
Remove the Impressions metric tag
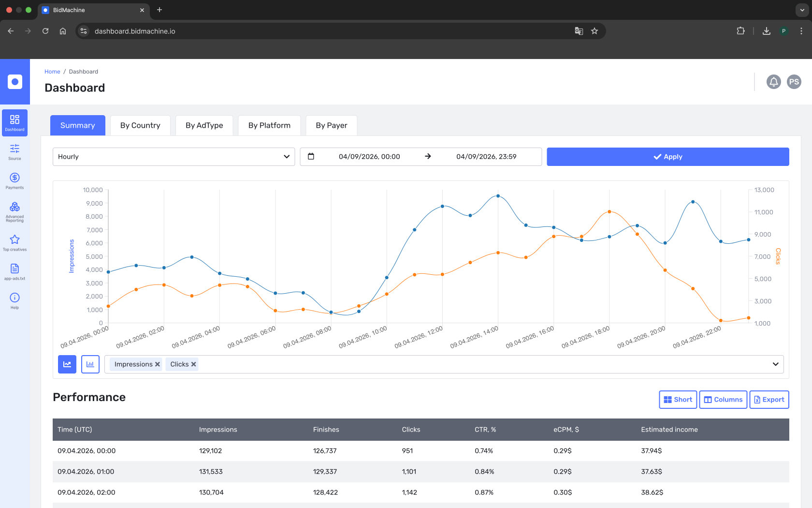[x=158, y=364]
